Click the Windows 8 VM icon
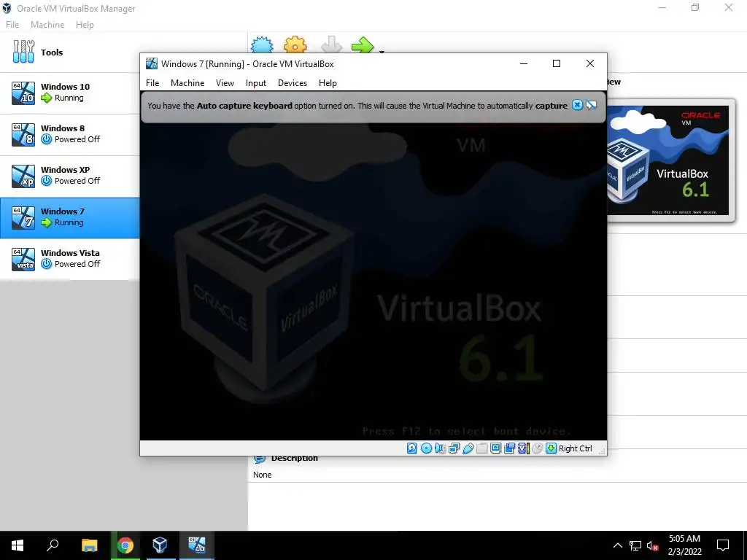Screen dimensions: 747x560 (x=23, y=134)
